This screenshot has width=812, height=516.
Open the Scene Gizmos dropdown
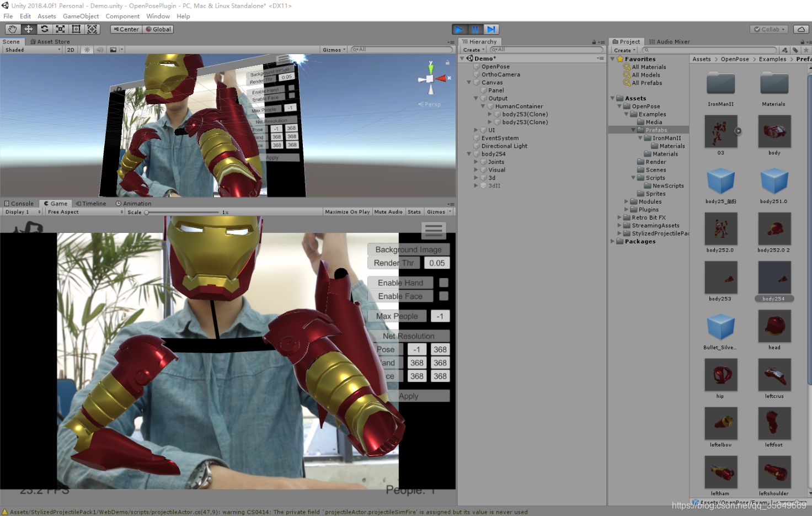(x=334, y=50)
